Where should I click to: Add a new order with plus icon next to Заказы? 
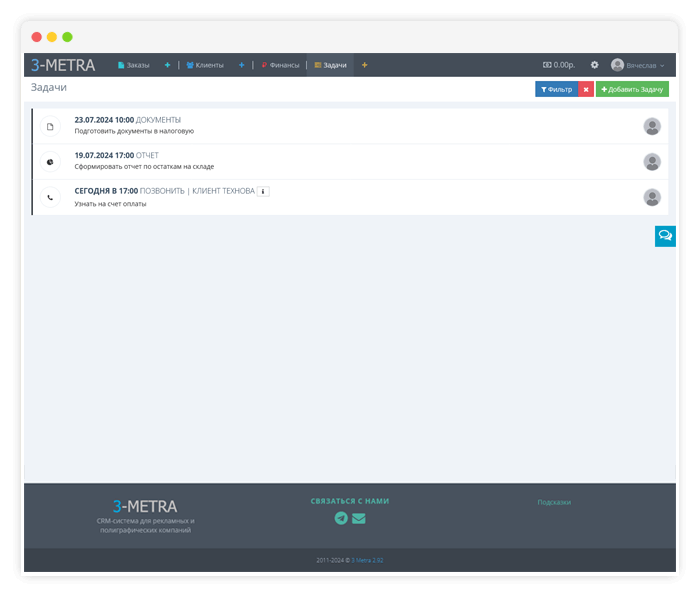(167, 65)
